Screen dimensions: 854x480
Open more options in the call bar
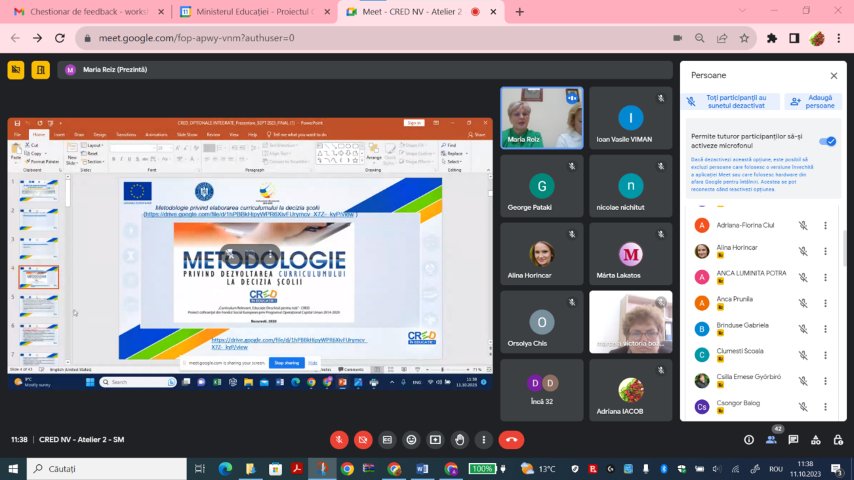483,439
